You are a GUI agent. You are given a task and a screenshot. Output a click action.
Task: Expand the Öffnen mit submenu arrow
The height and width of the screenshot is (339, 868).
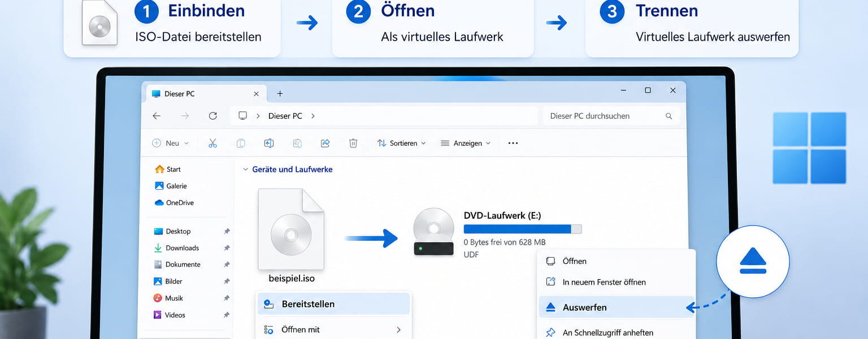(398, 330)
